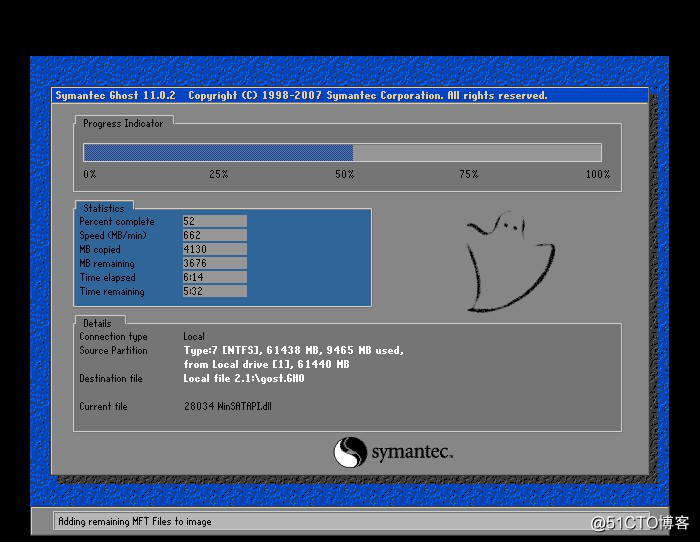Click the MB remaining label
700x542 pixels.
(107, 263)
